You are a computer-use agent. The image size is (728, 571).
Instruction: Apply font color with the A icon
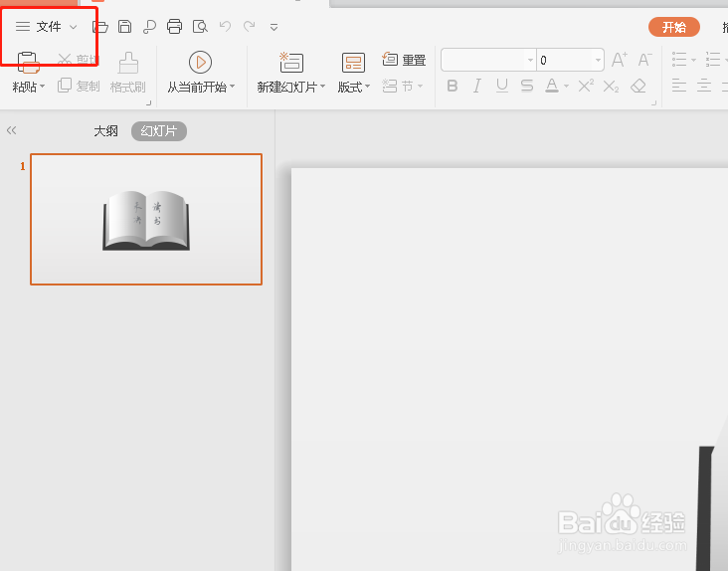(552, 86)
